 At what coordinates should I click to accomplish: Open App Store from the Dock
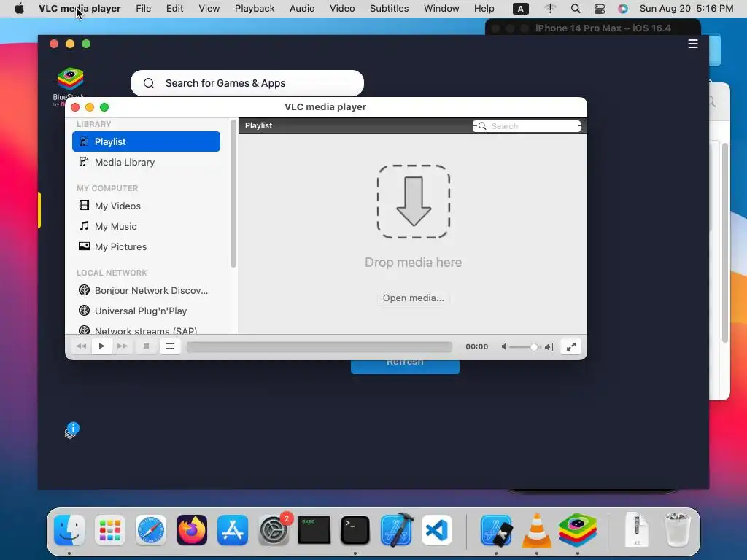pyautogui.click(x=233, y=530)
